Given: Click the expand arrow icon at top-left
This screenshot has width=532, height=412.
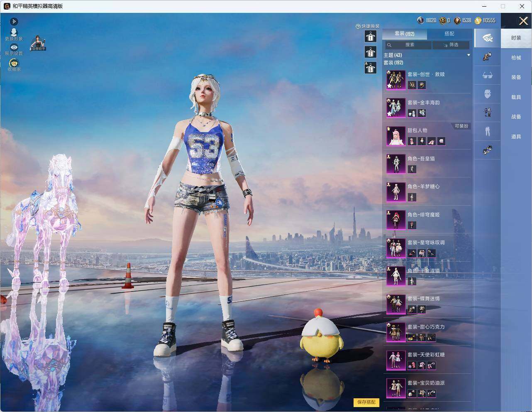Looking at the screenshot, I should tap(14, 22).
